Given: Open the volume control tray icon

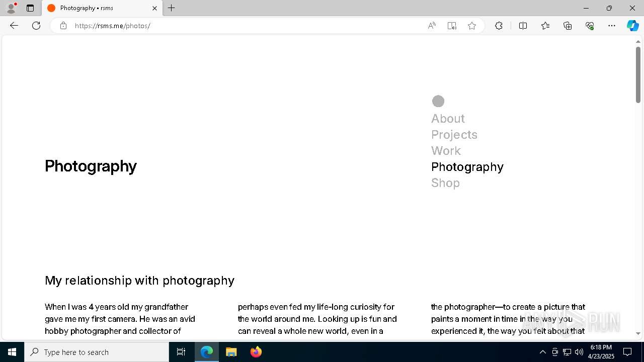Looking at the screenshot, I should point(579,352).
